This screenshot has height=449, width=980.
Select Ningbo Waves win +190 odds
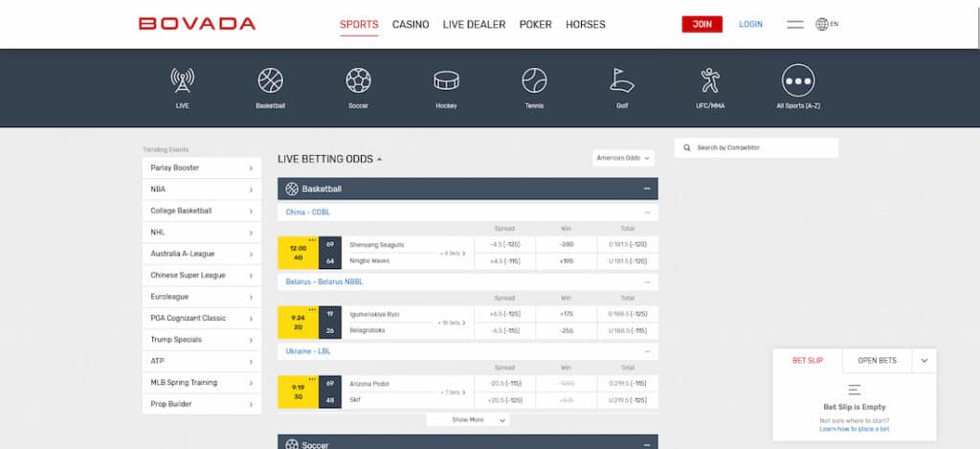(x=567, y=260)
